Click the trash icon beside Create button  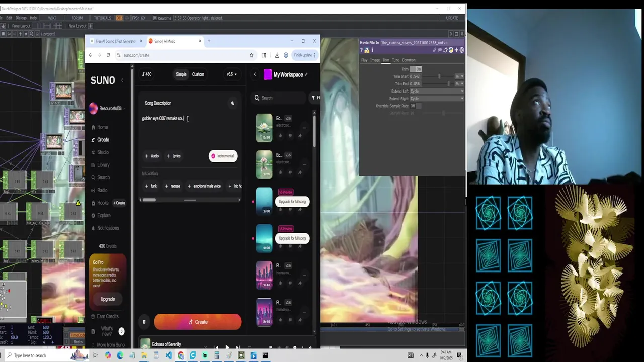[x=144, y=322]
